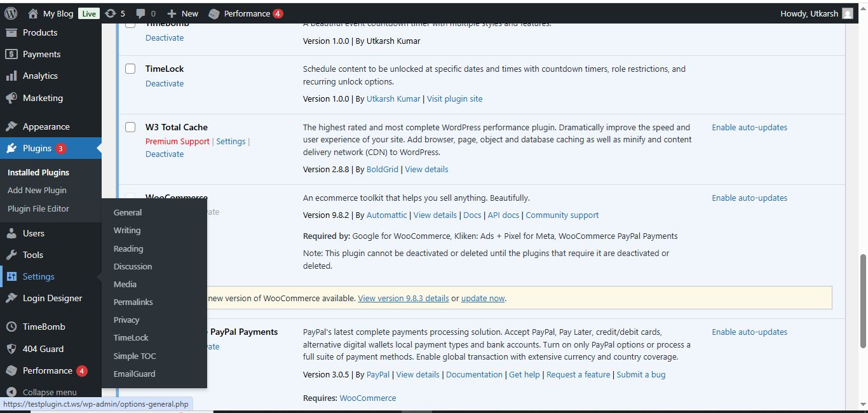Open the Add New Plugin page
The image size is (868, 413).
[37, 190]
